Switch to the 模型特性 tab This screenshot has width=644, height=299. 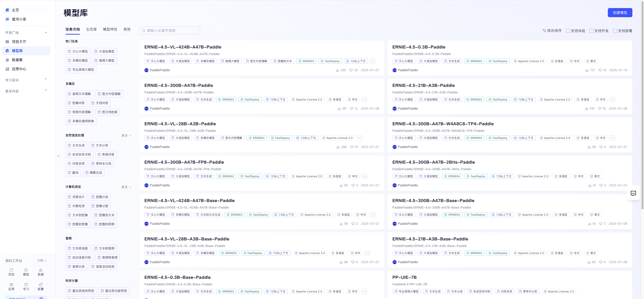[x=110, y=29]
